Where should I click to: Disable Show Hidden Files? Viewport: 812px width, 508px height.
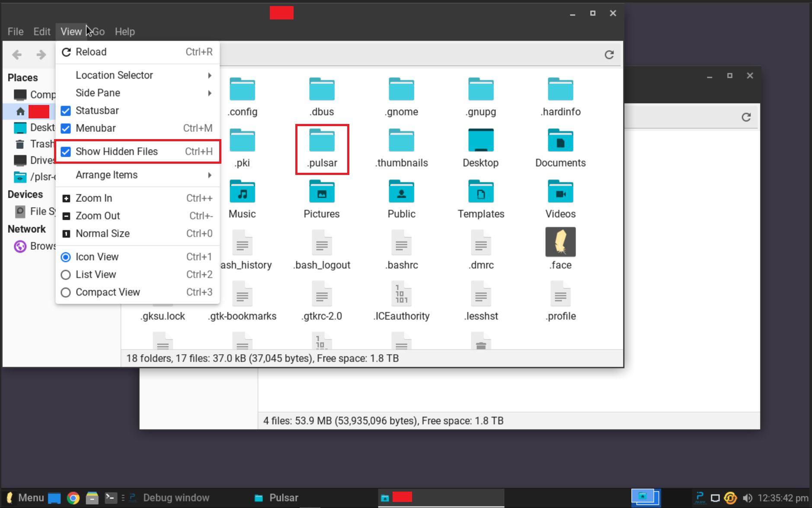pyautogui.click(x=117, y=151)
